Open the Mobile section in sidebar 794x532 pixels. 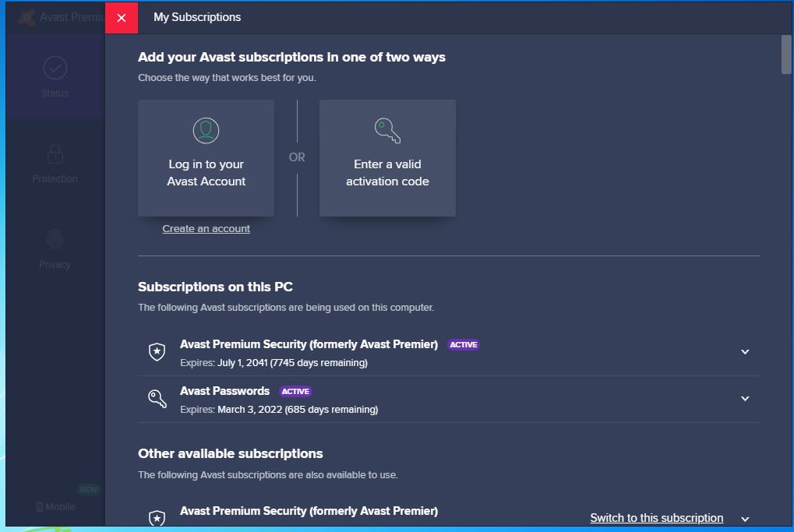[55, 507]
